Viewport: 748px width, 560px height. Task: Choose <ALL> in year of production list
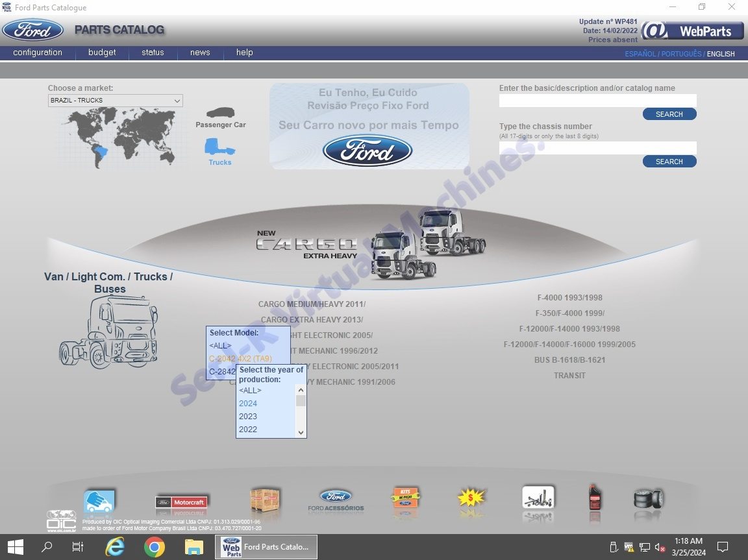tap(250, 391)
